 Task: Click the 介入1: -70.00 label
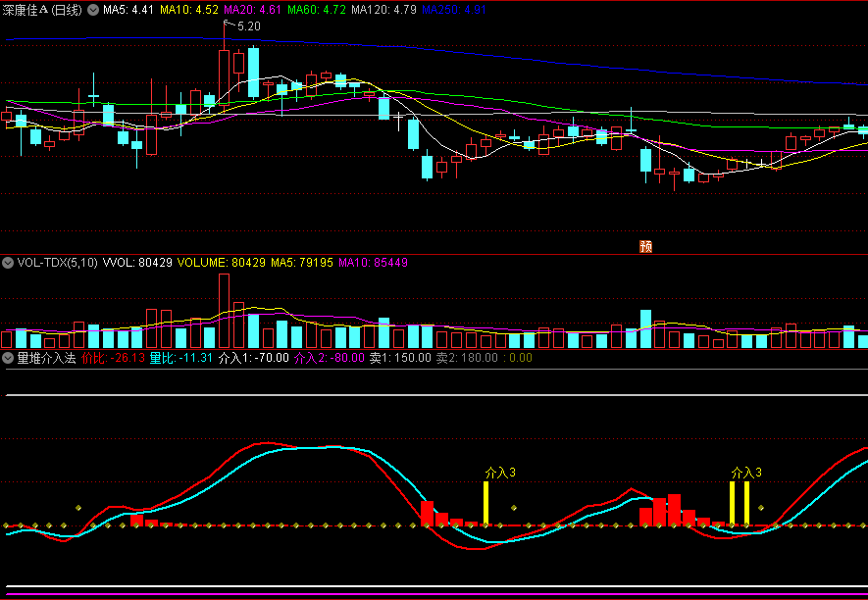(x=254, y=358)
